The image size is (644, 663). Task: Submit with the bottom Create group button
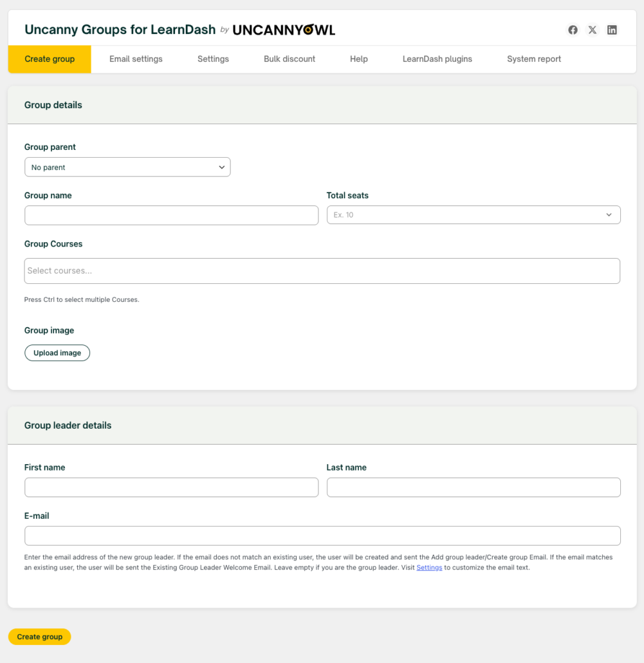(x=40, y=637)
